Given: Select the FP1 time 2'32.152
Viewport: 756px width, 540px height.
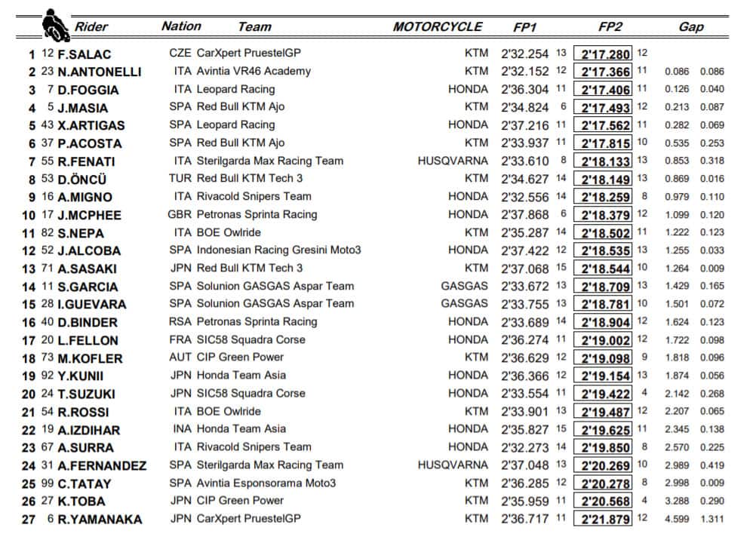Looking at the screenshot, I should click(524, 72).
